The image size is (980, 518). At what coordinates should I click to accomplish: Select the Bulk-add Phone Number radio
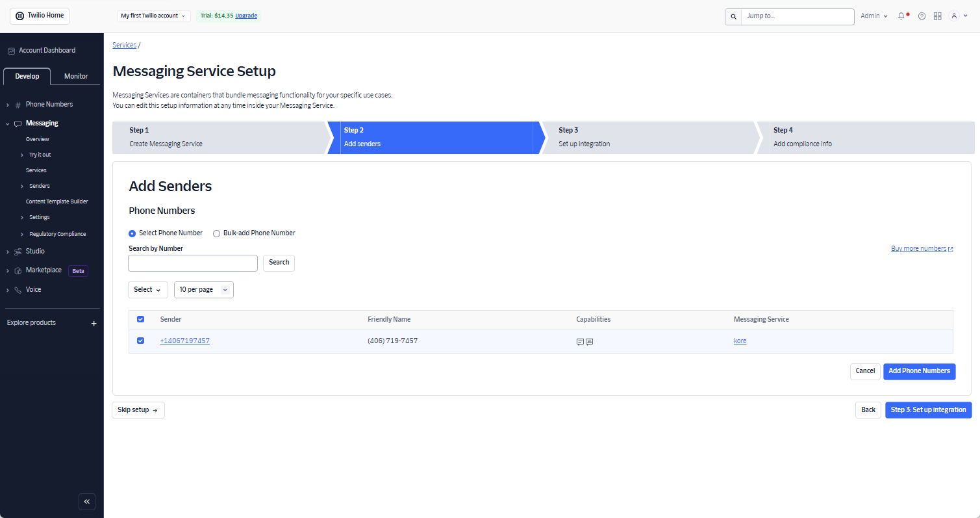(x=217, y=233)
